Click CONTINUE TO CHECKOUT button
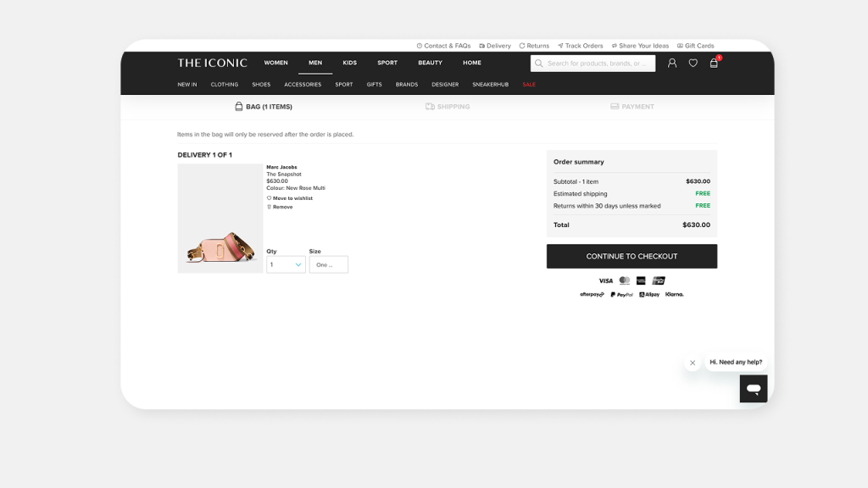Viewport: 868px width, 488px height. tap(632, 256)
